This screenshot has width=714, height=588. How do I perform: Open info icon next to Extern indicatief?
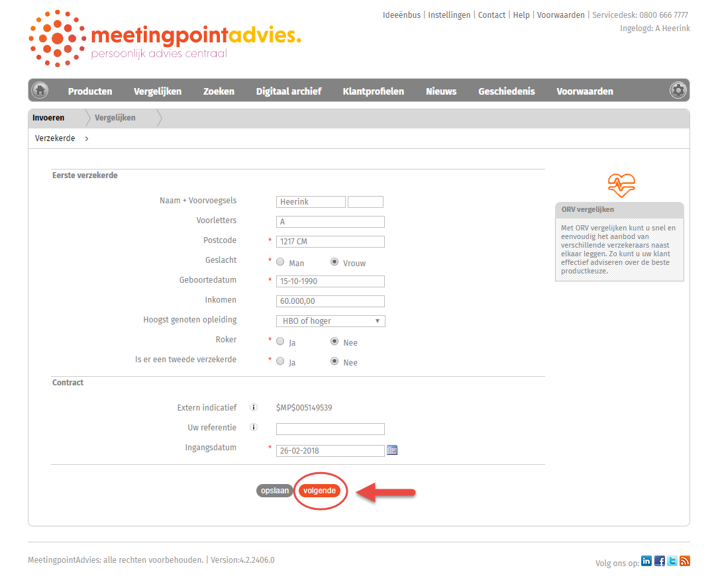254,407
